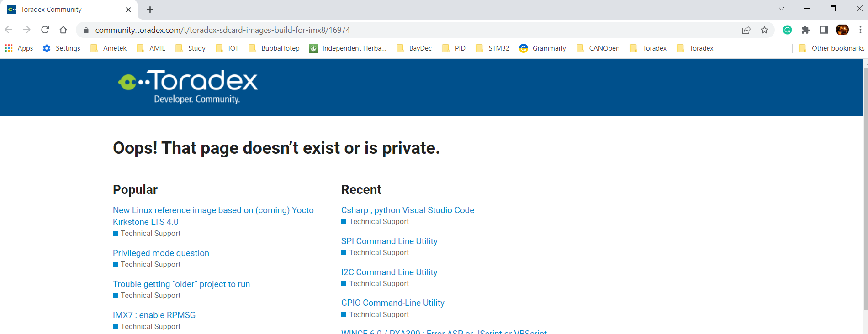Open the Chrome profile avatar
868x334 pixels.
(842, 30)
